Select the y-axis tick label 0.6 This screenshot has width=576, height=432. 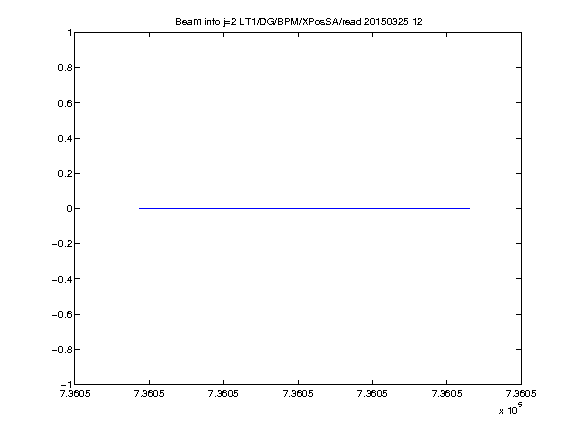coord(65,103)
